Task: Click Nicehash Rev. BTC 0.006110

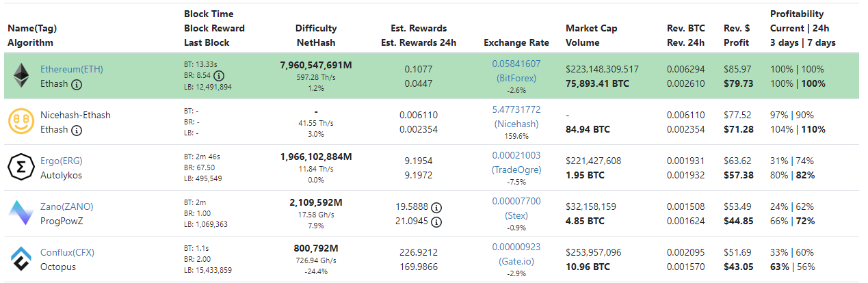Action: (685, 115)
